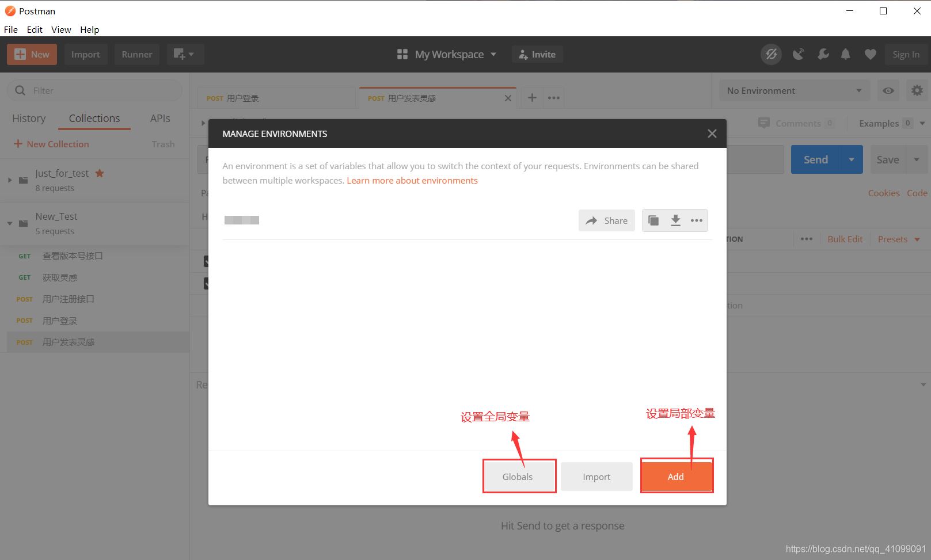This screenshot has width=931, height=560.
Task: Open the Save button dropdown arrow
Action: (x=917, y=159)
